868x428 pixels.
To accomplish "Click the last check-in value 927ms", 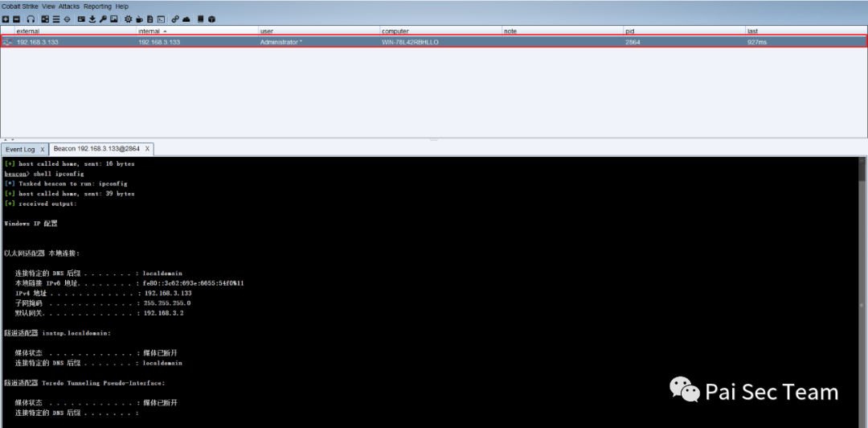I will click(x=757, y=42).
